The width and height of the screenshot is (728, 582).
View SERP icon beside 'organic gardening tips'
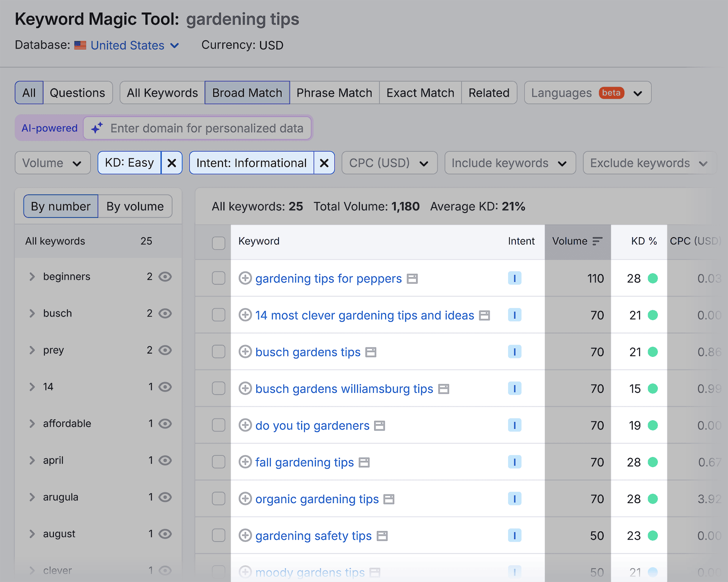[x=389, y=499]
